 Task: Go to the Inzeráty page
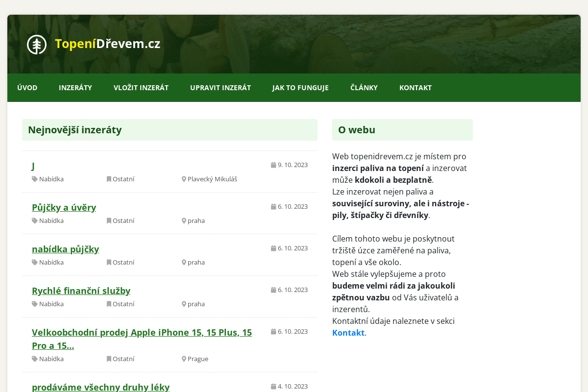click(75, 88)
